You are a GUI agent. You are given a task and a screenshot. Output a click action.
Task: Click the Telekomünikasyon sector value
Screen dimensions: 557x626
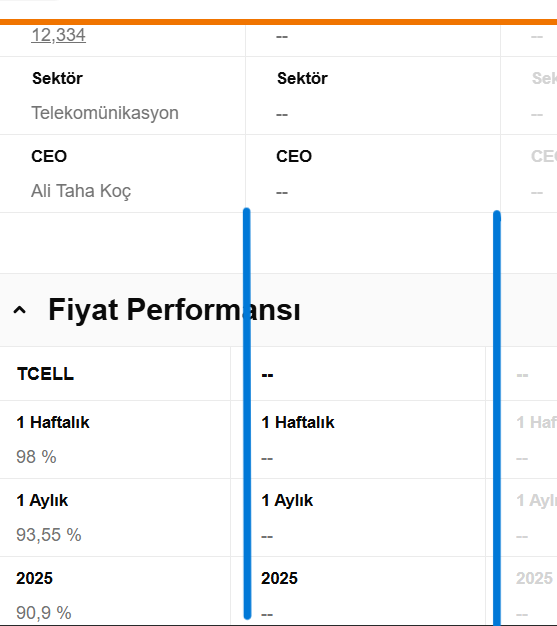(x=105, y=113)
